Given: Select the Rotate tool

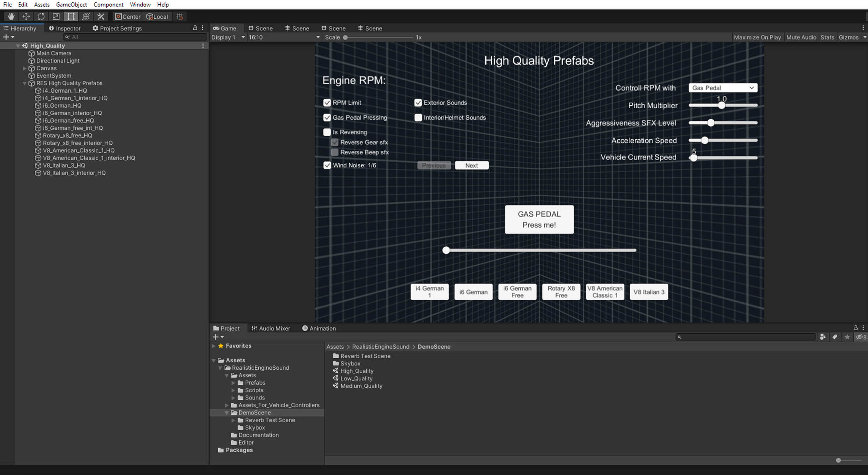Looking at the screenshot, I should (41, 16).
